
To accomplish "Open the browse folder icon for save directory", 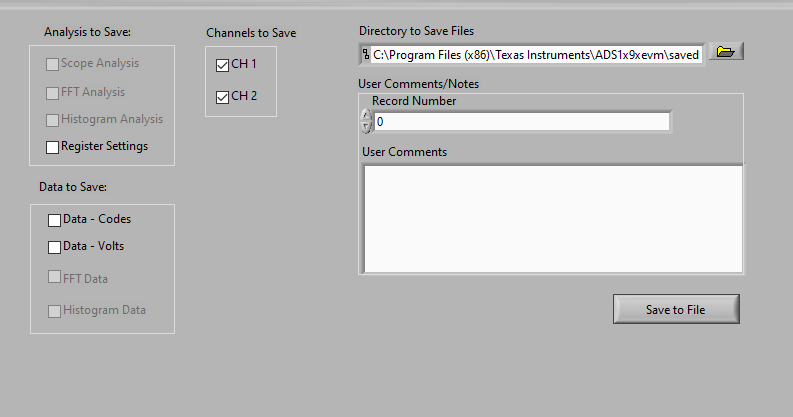I will (726, 52).
